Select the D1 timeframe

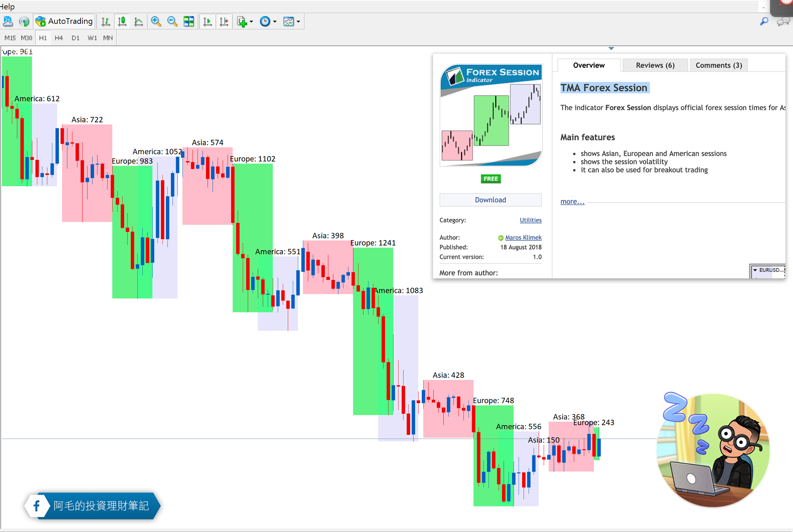75,38
